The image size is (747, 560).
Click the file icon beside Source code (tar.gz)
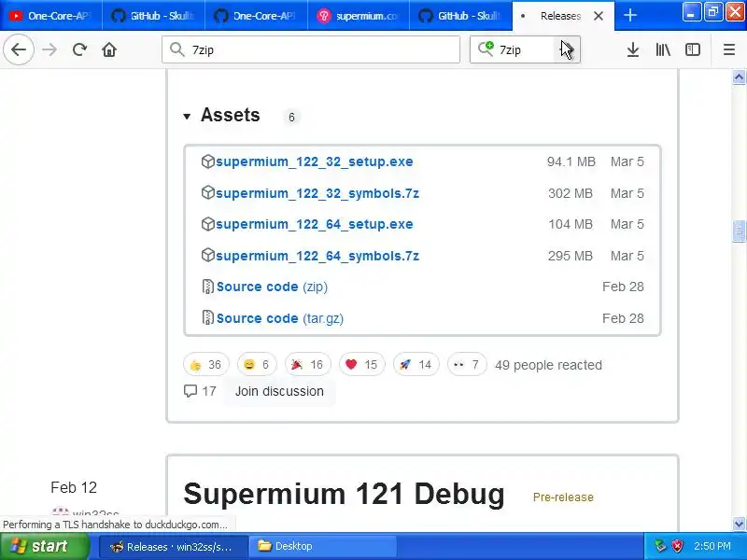pyautogui.click(x=207, y=317)
